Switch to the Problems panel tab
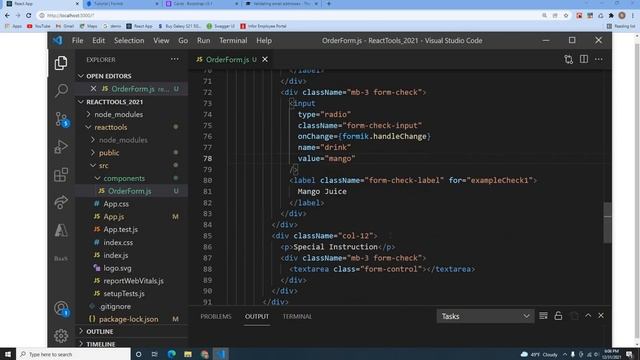640x360 pixels. click(x=216, y=316)
